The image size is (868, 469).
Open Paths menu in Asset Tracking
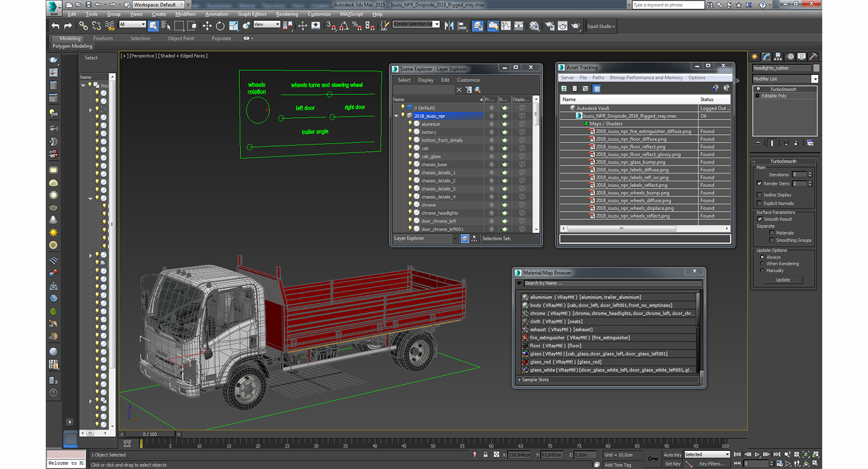pyautogui.click(x=598, y=77)
